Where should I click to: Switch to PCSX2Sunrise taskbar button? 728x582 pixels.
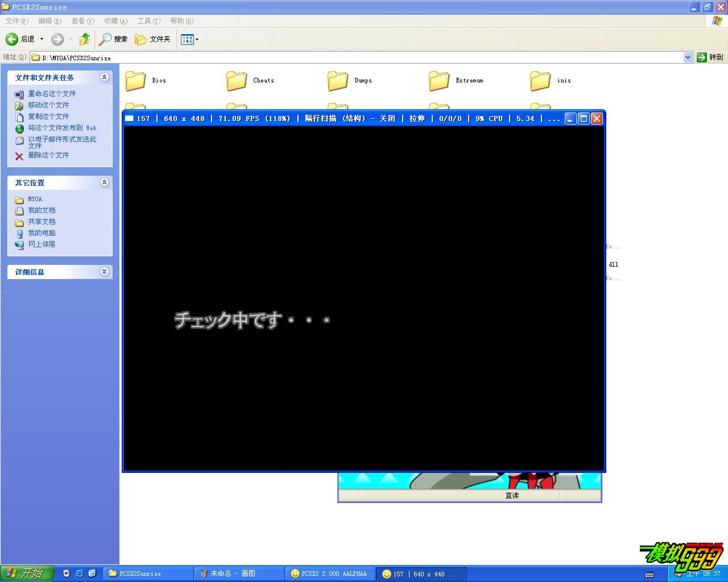click(148, 573)
